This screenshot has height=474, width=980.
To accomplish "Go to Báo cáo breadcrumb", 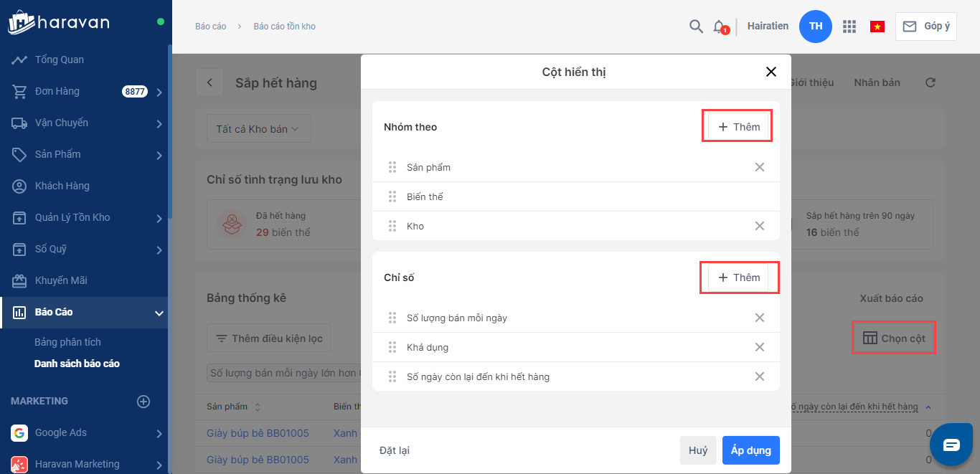I will (x=210, y=27).
